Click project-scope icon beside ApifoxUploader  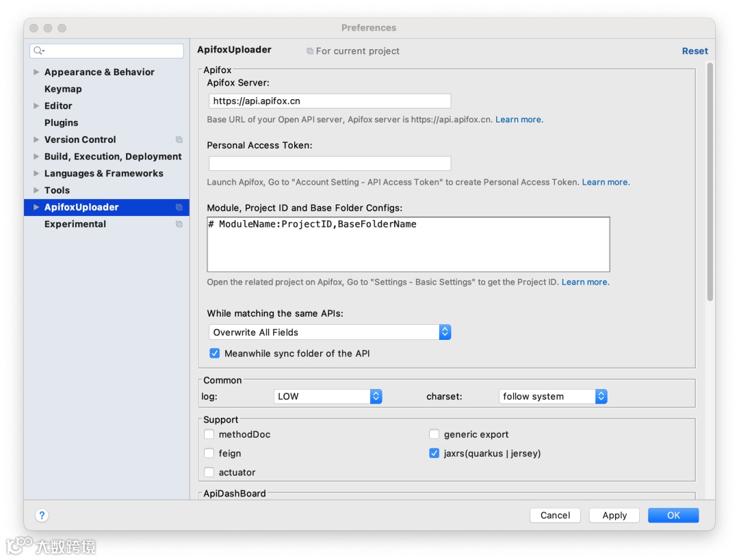tap(179, 207)
